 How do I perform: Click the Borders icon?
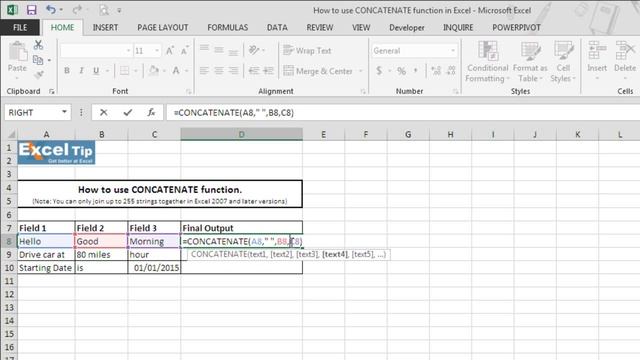coord(124,71)
